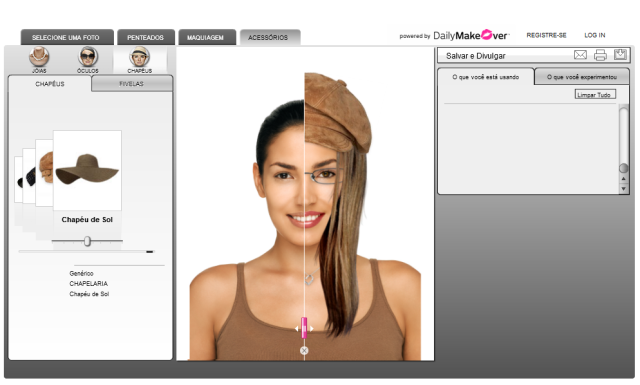
Task: Open 'O que você está usando' tab
Action: (486, 77)
